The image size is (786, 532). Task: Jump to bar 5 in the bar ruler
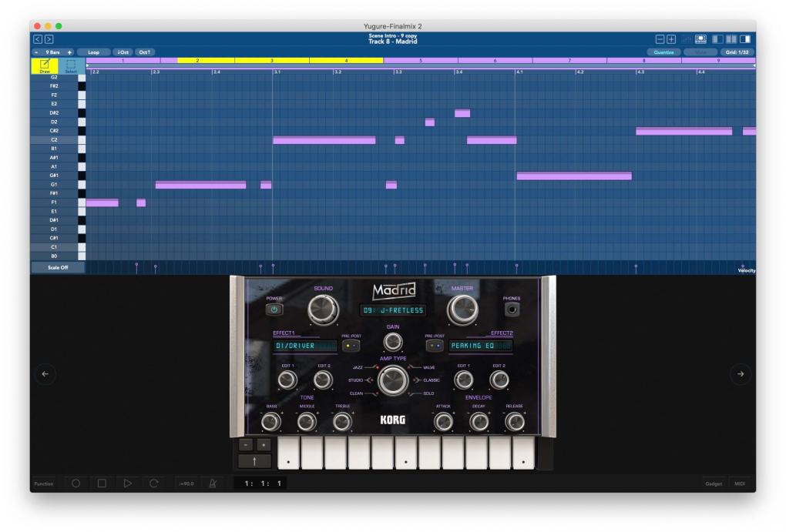[421, 61]
